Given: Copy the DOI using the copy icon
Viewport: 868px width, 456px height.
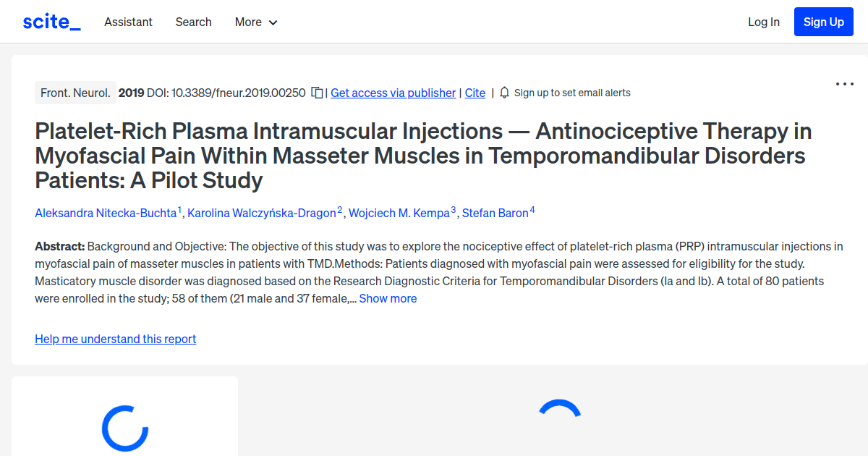Looking at the screenshot, I should click(x=316, y=93).
